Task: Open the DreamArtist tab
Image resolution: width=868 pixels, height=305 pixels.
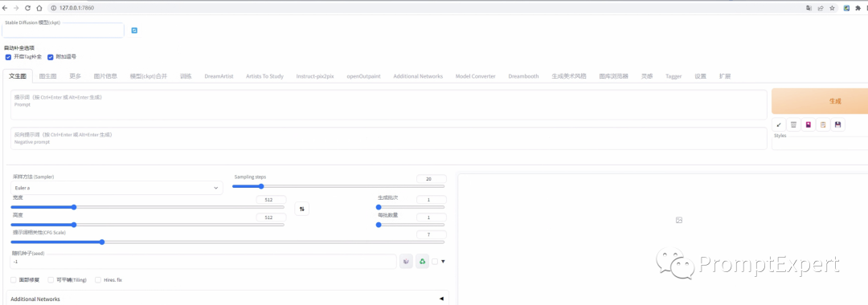Action: click(x=219, y=76)
